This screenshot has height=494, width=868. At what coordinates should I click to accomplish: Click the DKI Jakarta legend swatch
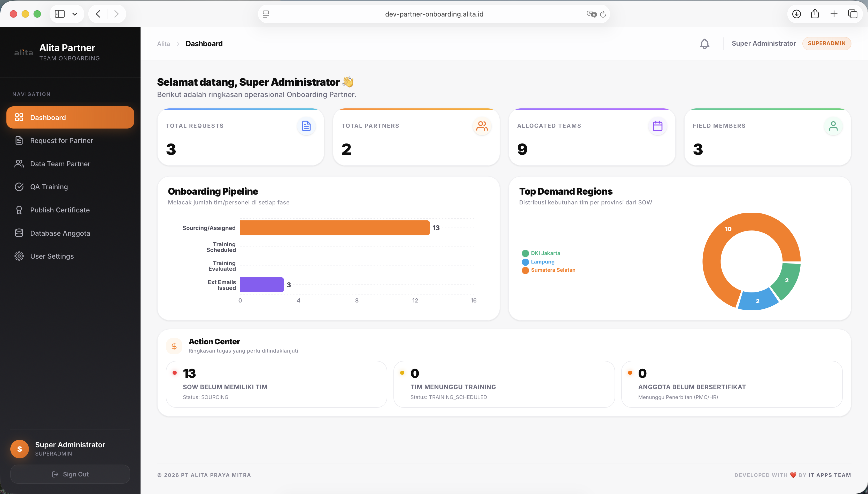525,253
